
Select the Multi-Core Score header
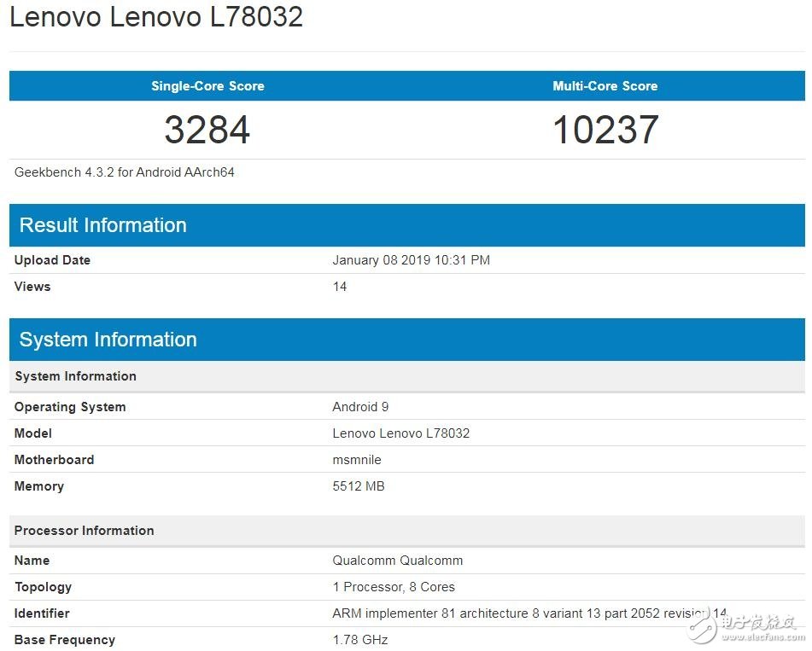tap(605, 86)
